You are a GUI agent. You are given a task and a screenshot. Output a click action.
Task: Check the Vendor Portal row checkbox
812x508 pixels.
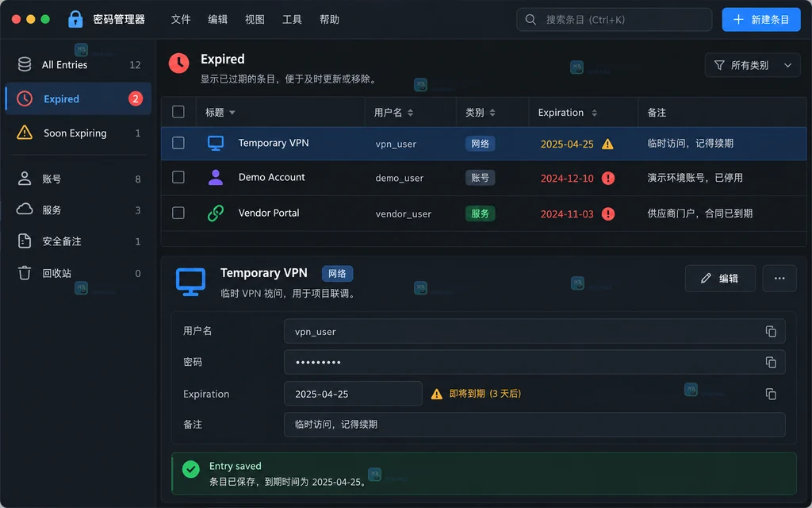(x=178, y=213)
